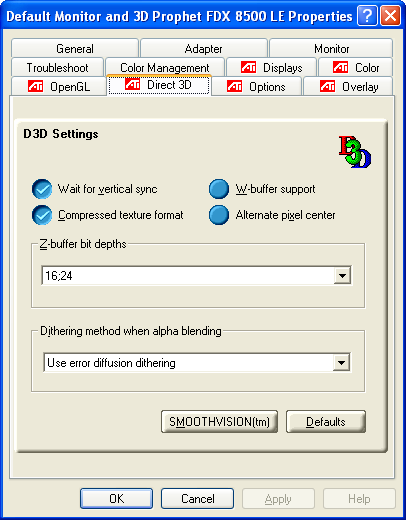Enable W-buffer support
Screen dimensions: 406x520
(219, 189)
